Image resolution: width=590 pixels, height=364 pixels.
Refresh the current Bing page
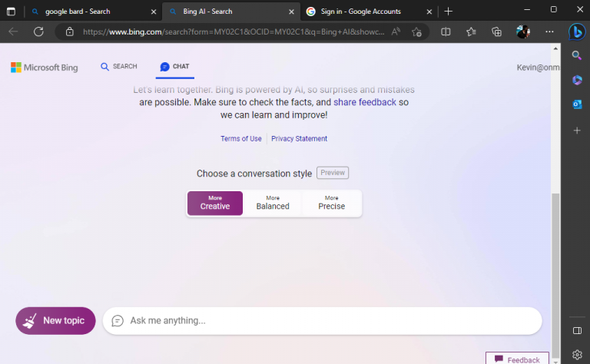point(38,31)
